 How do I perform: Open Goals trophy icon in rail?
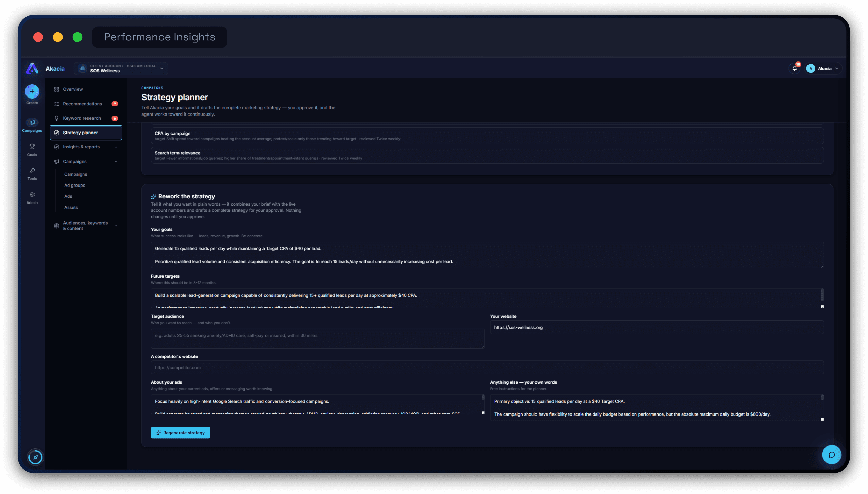(x=32, y=147)
